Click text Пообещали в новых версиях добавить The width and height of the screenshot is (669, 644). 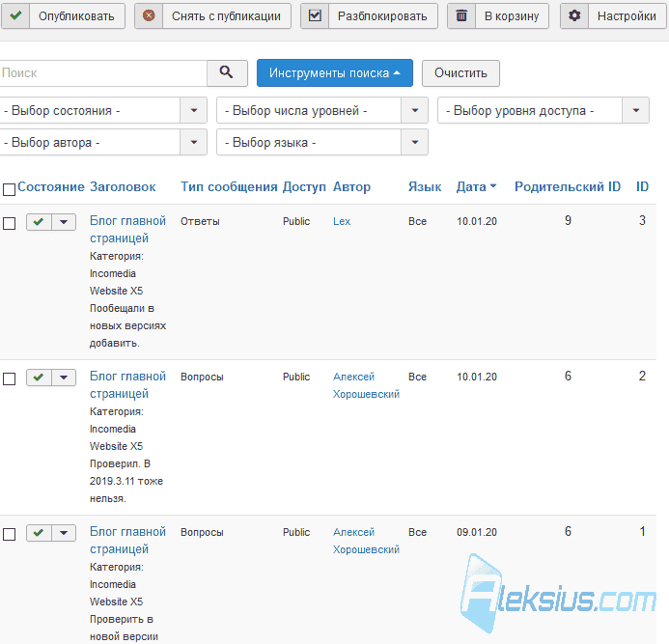[127, 325]
